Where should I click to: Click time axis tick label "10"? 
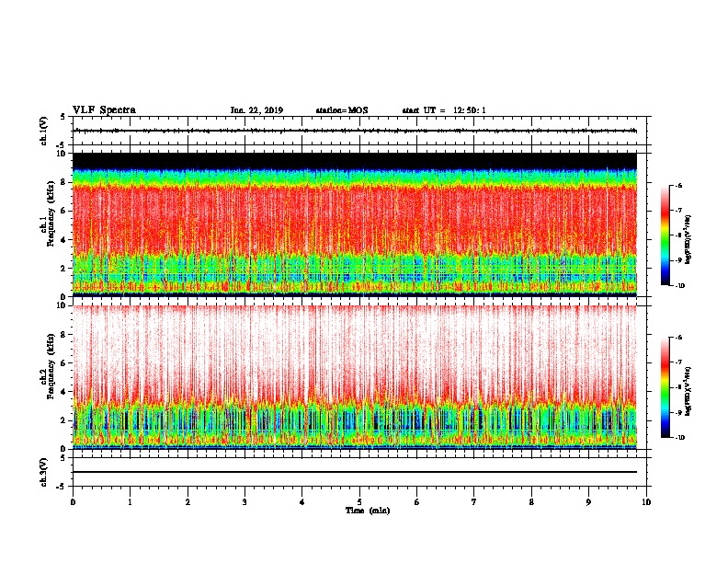pyautogui.click(x=646, y=502)
